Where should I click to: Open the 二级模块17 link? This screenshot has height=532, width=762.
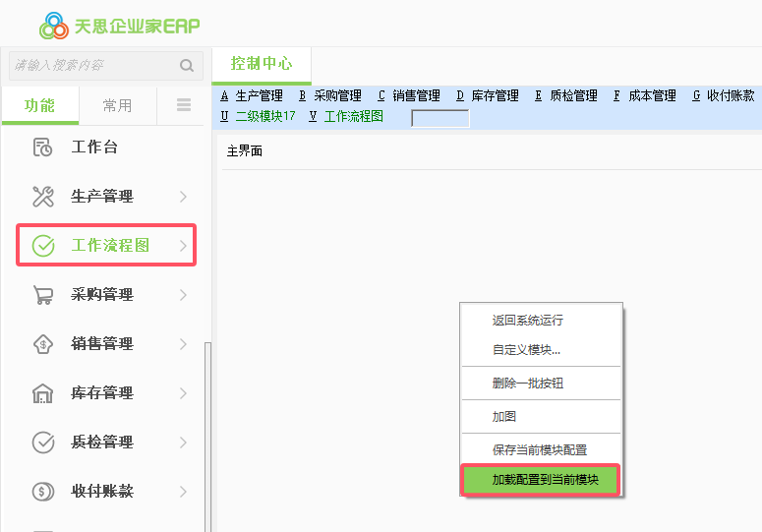pyautogui.click(x=264, y=116)
